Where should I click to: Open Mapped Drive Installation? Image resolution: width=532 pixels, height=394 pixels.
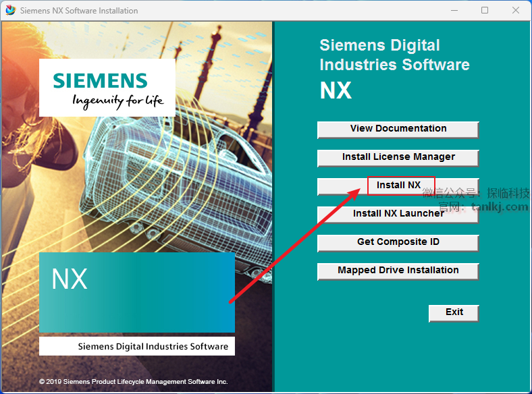coord(398,271)
